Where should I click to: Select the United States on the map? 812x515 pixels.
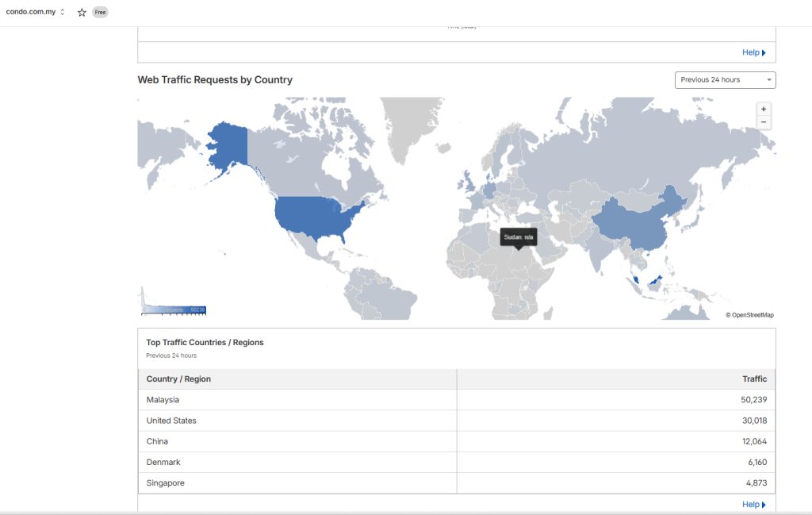pos(316,217)
